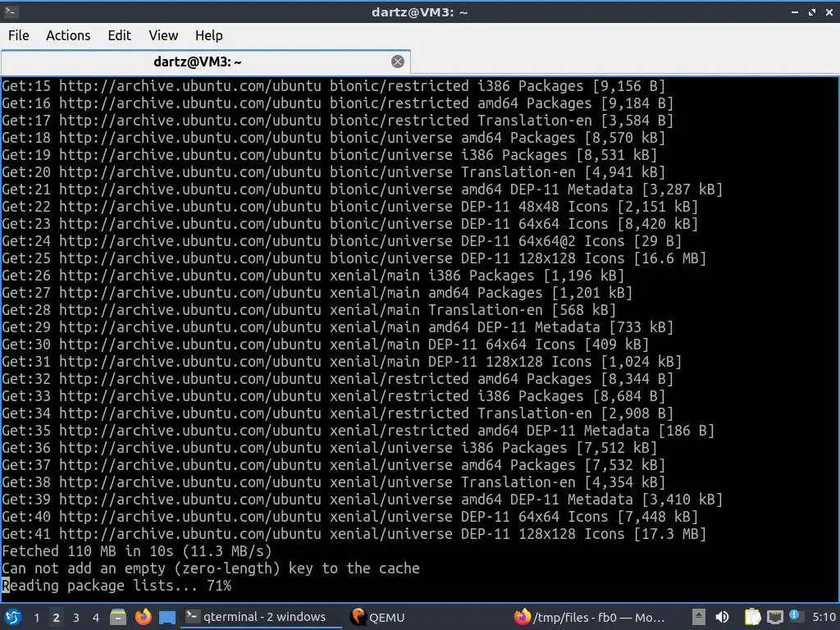
Task: Click the Get:15 bionic/restricted i386 line
Action: tap(333, 86)
